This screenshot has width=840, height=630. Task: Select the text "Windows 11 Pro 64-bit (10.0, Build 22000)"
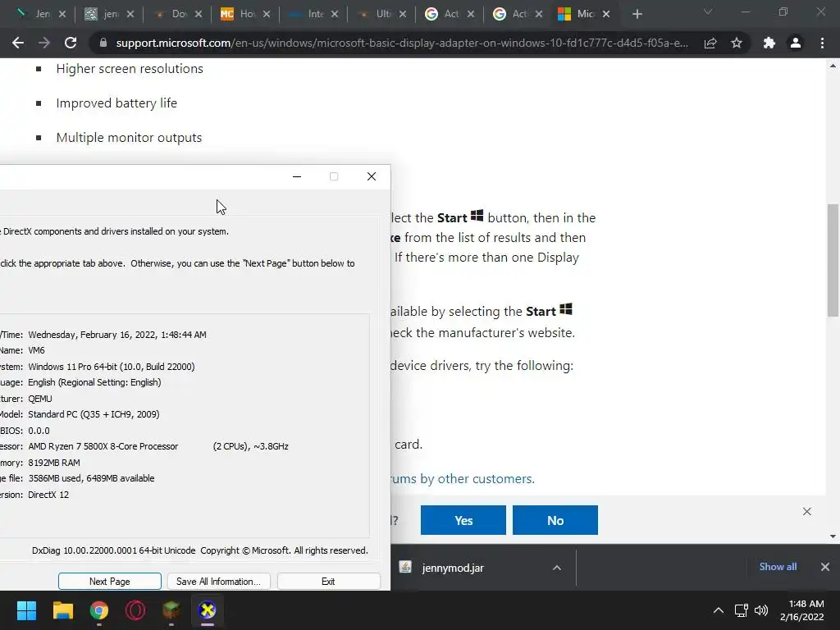112,367
